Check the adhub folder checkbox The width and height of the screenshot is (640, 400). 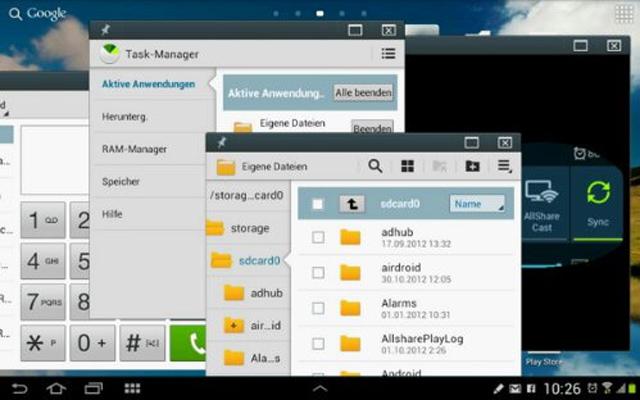coord(318,237)
